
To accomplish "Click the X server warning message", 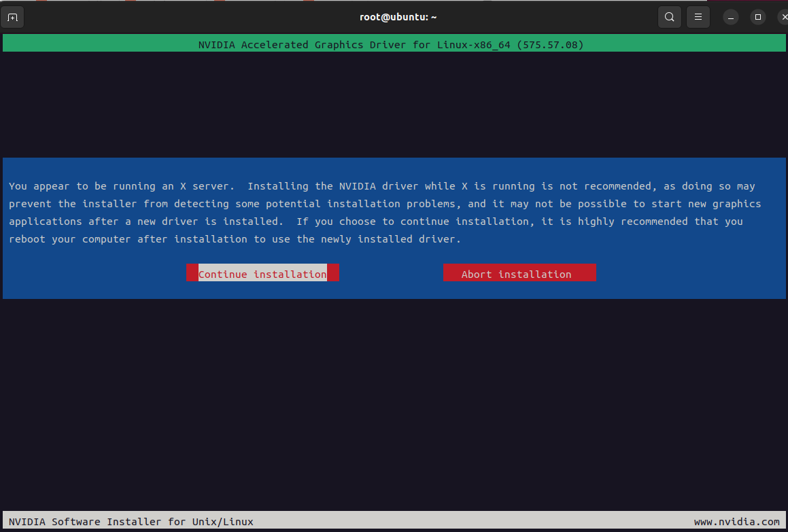I will [385, 213].
